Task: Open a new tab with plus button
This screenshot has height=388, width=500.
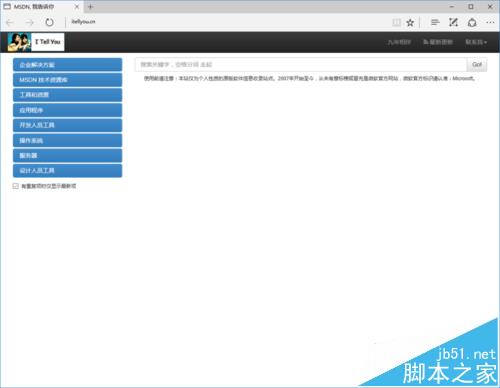Action: 90,6
